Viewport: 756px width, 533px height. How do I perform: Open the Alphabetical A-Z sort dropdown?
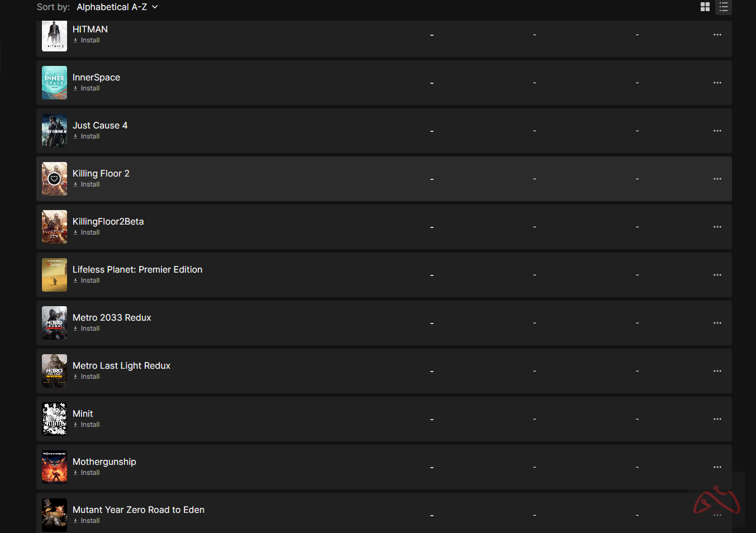[x=117, y=7]
